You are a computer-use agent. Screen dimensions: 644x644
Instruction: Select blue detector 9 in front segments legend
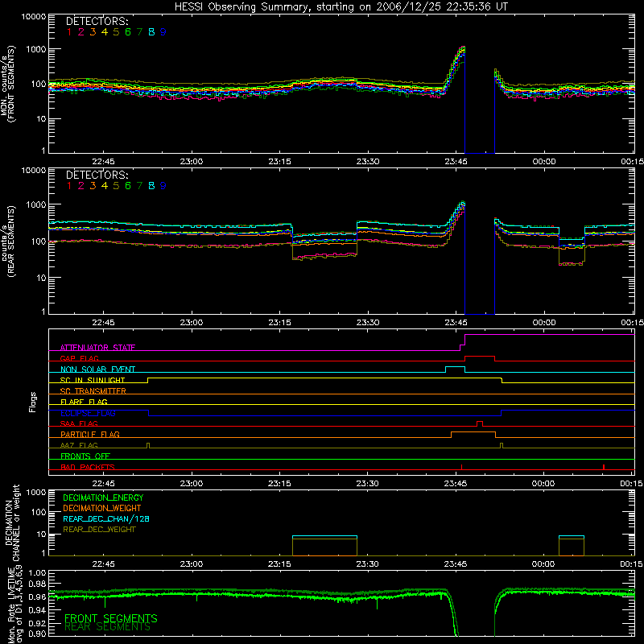tap(163, 32)
